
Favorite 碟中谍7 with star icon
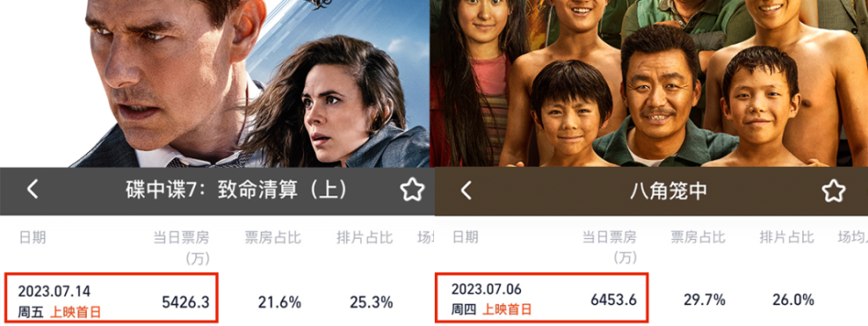click(411, 190)
